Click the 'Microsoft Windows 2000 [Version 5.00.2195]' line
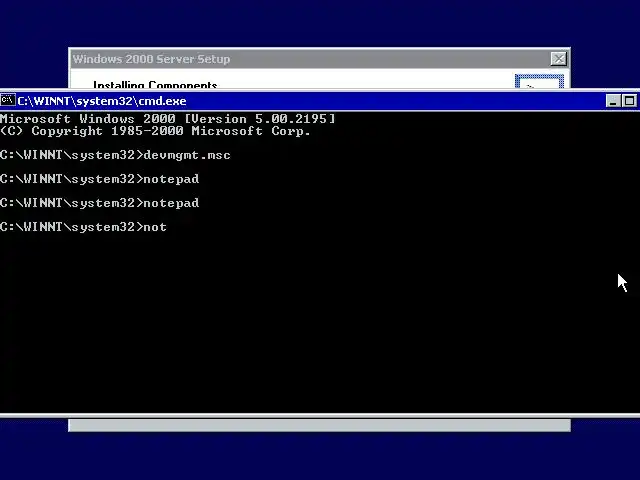The image size is (640, 480). pyautogui.click(x=167, y=119)
